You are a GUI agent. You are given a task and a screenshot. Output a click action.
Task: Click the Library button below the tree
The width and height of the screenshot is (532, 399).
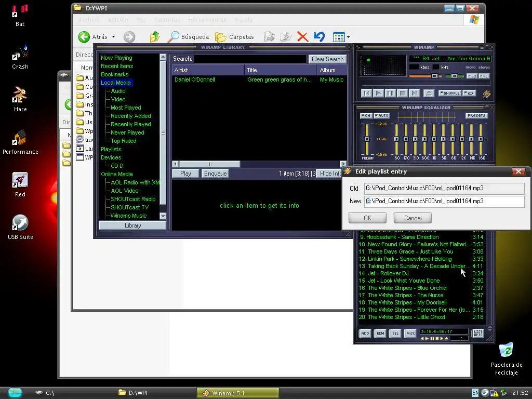coord(132,225)
